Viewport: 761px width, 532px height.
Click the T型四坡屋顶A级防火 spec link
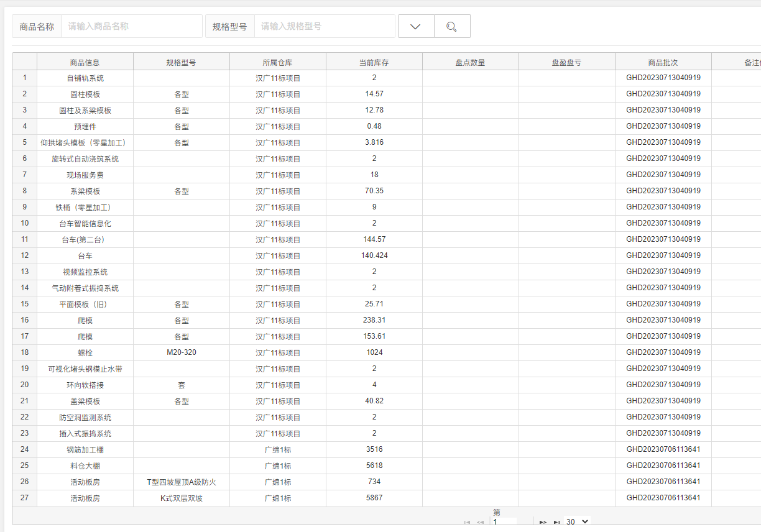coord(182,482)
